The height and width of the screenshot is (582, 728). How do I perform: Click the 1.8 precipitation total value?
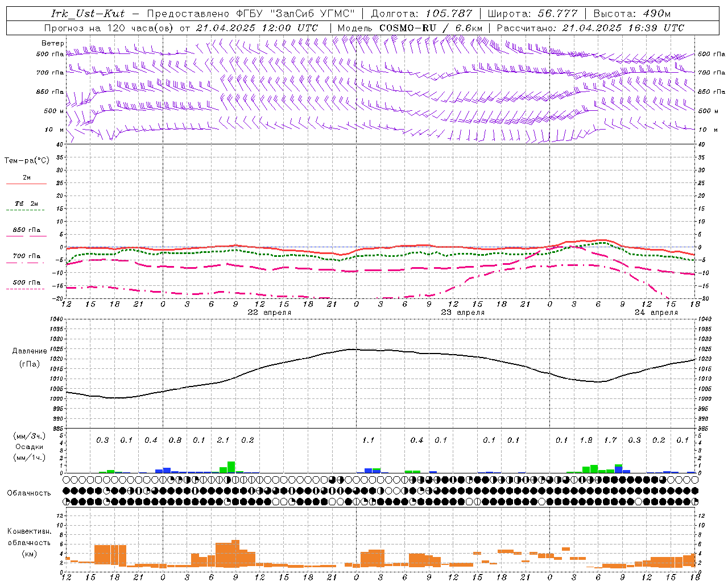click(x=586, y=440)
